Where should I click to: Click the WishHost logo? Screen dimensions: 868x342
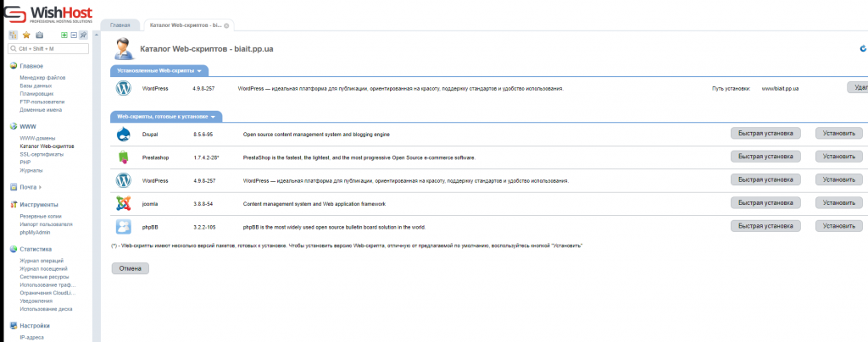pos(48,14)
